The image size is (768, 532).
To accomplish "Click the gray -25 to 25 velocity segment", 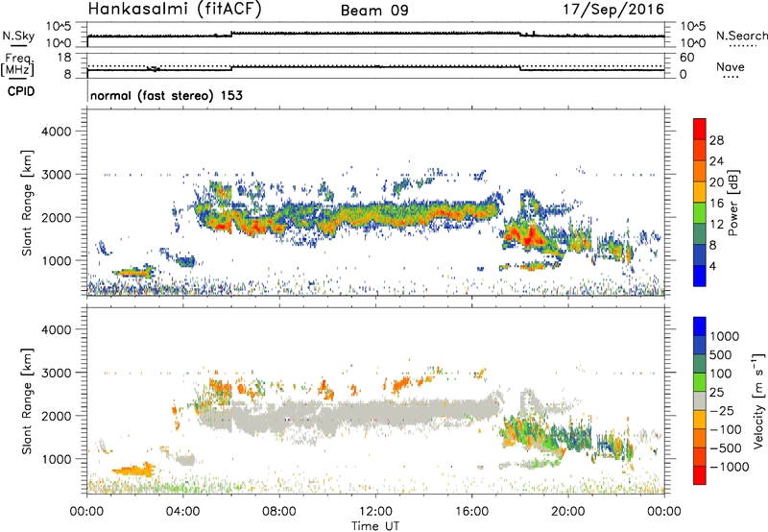I will [x=700, y=400].
